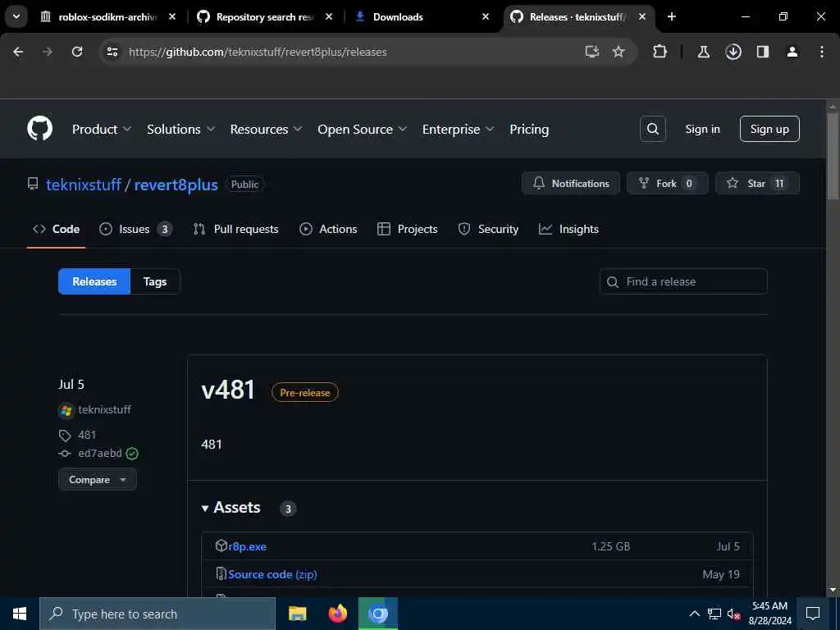This screenshot has height=630, width=840.
Task: Switch to the Pull requests tab
Action: coord(235,229)
